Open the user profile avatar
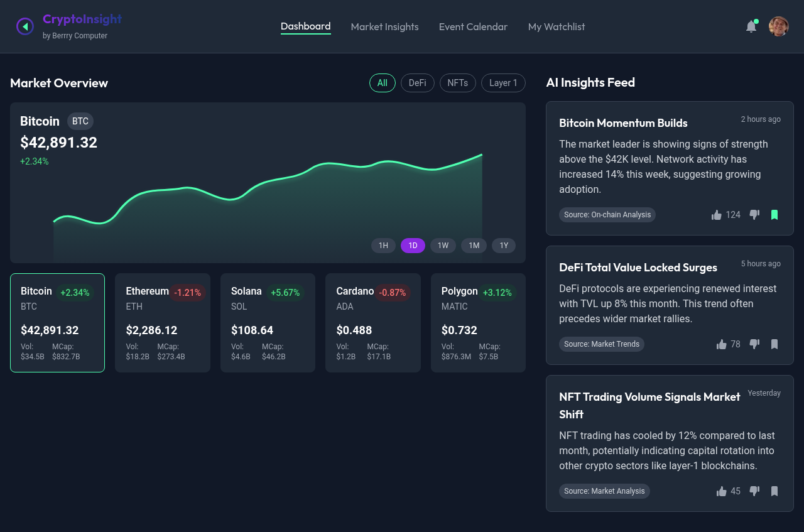The image size is (804, 532). pos(778,26)
